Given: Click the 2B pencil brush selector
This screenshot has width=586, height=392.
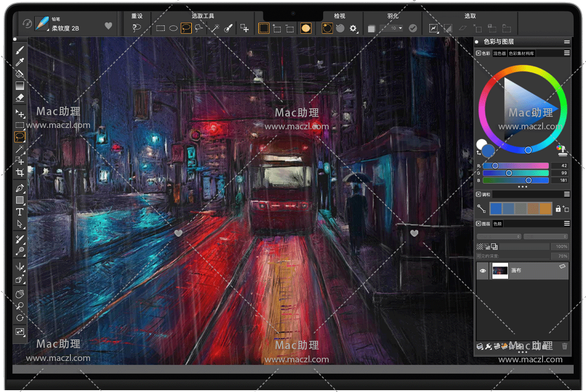Looking at the screenshot, I should 42,25.
